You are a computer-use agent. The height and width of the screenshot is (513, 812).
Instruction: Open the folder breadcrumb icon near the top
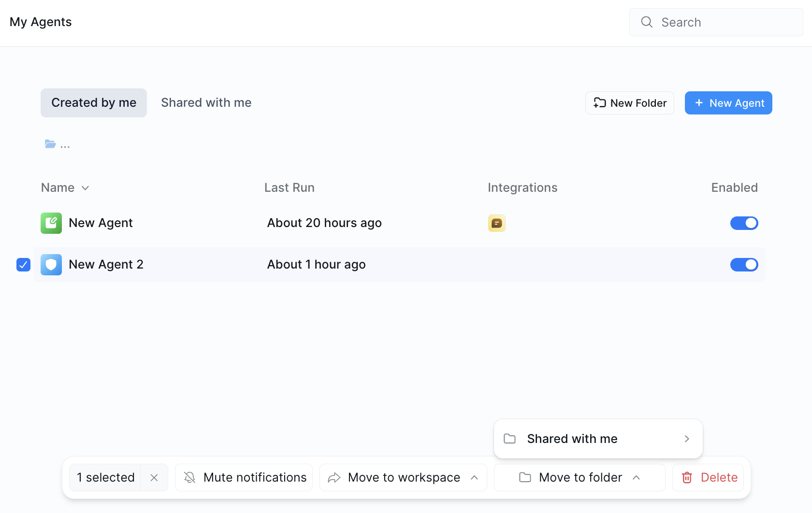coord(50,143)
